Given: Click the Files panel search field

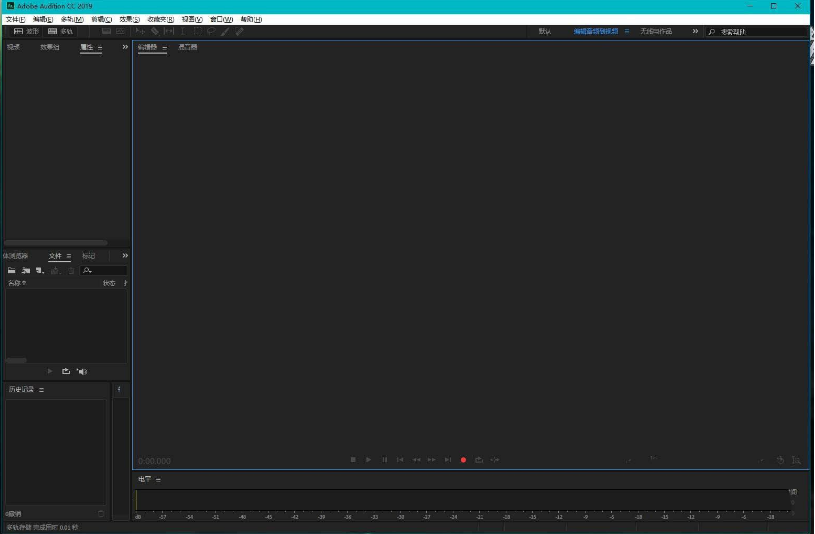Looking at the screenshot, I should (104, 270).
